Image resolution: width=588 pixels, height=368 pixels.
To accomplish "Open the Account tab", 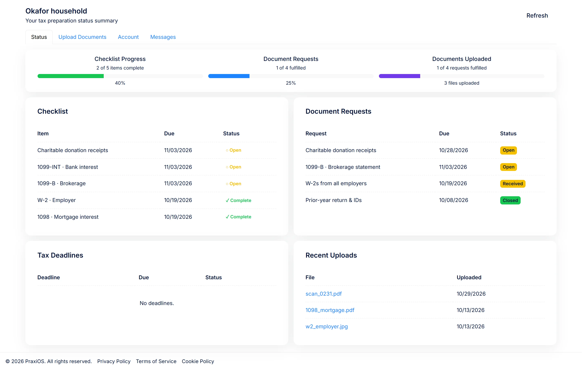I will [x=128, y=37].
